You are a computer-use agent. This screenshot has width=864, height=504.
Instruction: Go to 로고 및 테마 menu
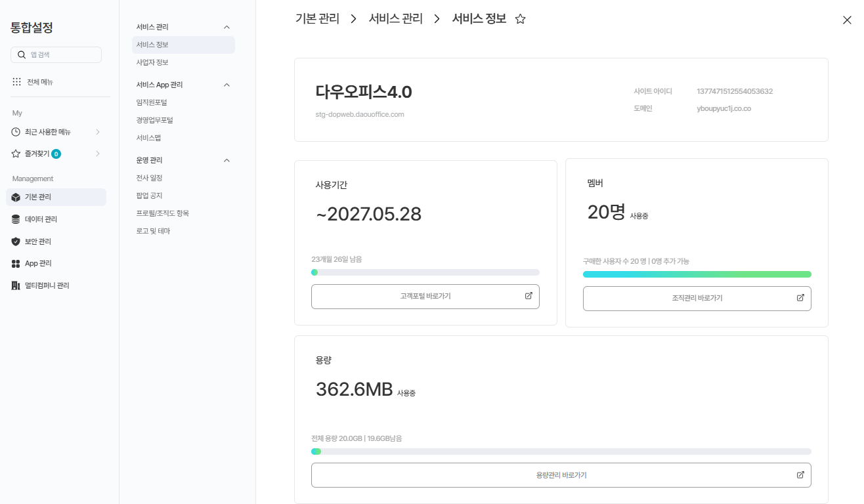(x=153, y=231)
